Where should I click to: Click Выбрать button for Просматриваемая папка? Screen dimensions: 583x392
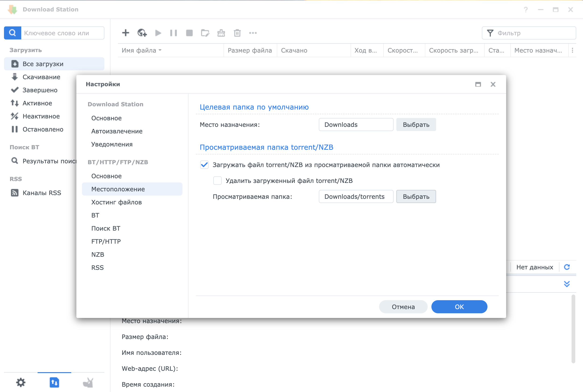click(x=416, y=196)
